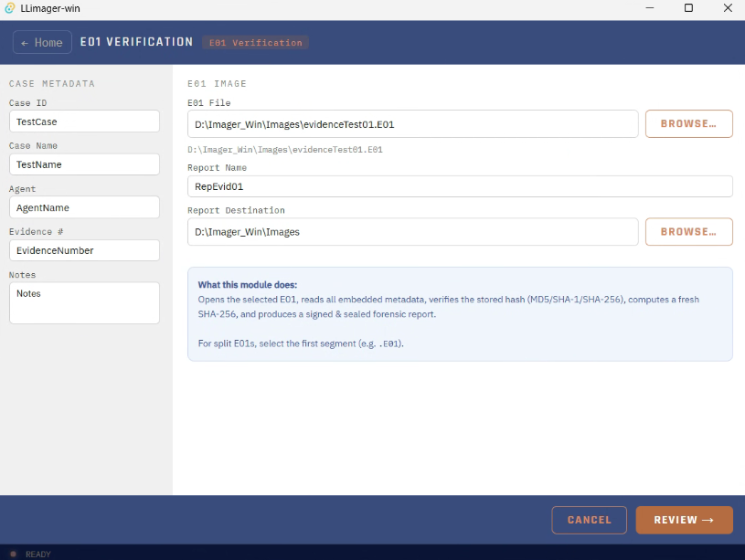This screenshot has width=745, height=560.
Task: Click the Evidence # input field
Action: click(85, 250)
